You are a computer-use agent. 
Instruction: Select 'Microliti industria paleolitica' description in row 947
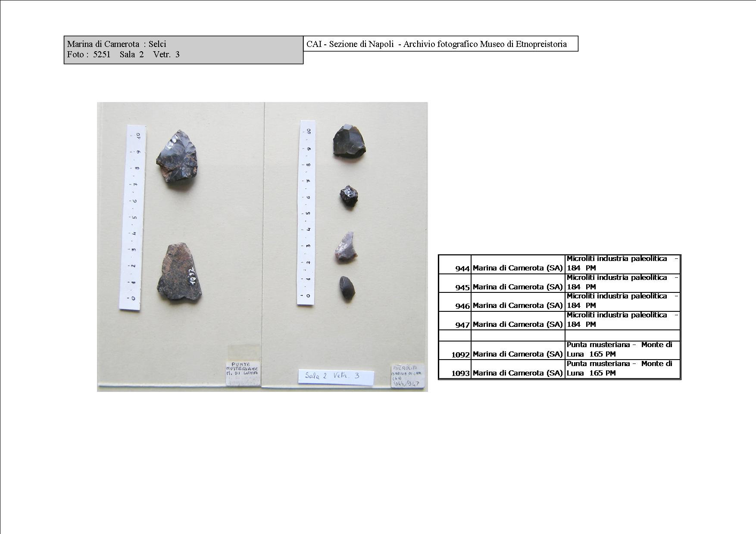622,320
